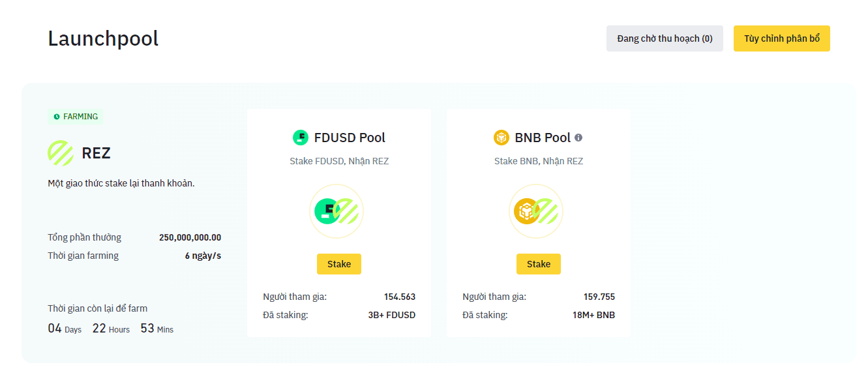868x384 pixels.
Task: Open the BNB Pool info tooltip icon
Action: click(578, 138)
